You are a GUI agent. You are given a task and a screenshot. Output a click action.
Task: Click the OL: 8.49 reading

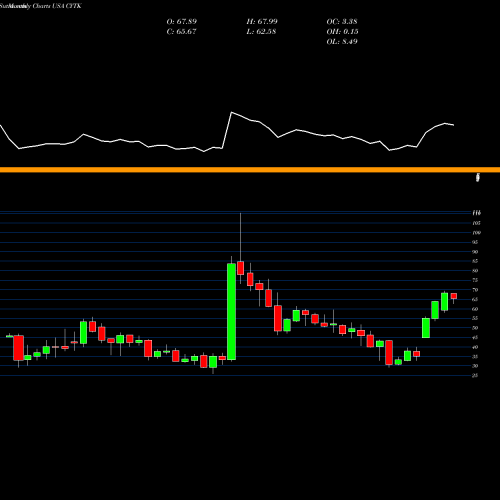click(x=342, y=42)
